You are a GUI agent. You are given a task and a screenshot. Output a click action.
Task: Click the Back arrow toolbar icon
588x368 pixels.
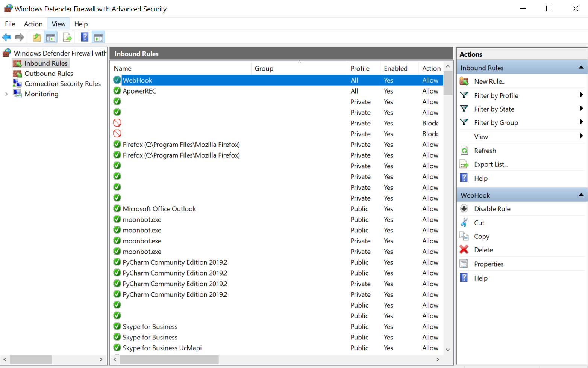point(7,37)
